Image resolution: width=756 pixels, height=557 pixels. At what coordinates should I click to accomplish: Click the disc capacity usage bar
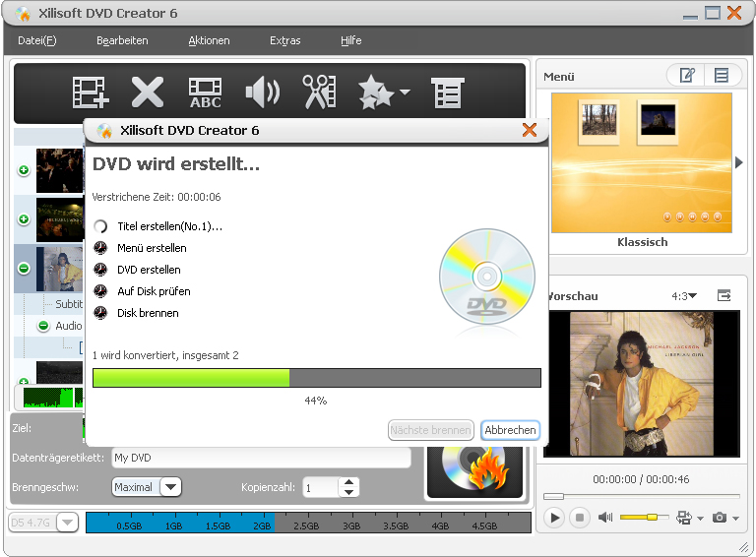[x=308, y=523]
